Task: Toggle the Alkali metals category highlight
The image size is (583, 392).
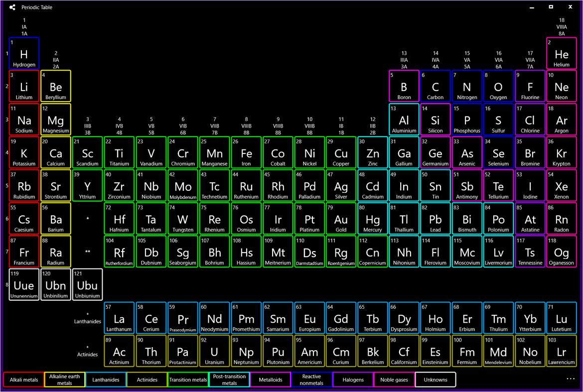Action: coord(23,380)
